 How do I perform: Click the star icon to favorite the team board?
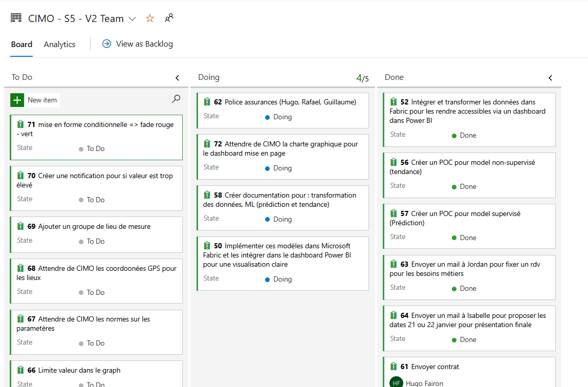point(150,18)
